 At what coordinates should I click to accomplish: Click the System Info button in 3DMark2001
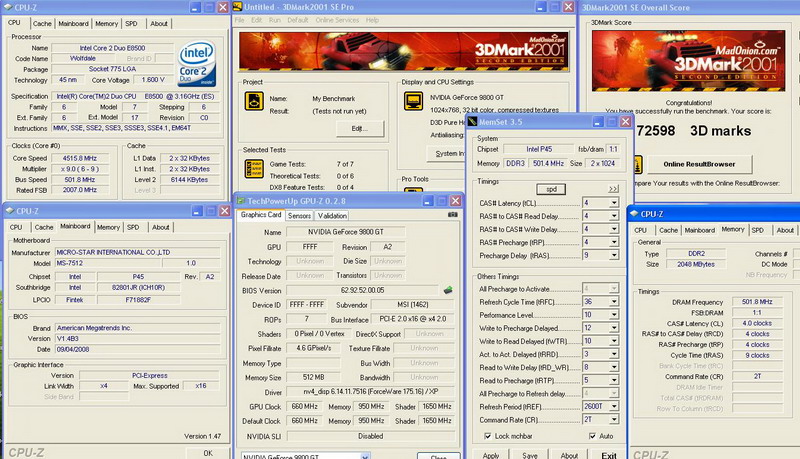[x=446, y=153]
